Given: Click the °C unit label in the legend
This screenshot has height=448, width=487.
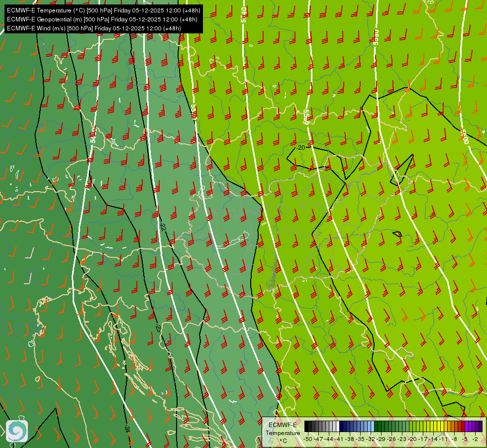Looking at the screenshot, I should (x=283, y=441).
